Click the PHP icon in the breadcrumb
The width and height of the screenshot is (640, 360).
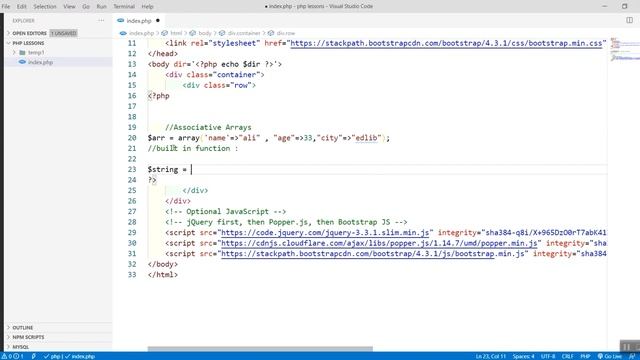[123, 33]
